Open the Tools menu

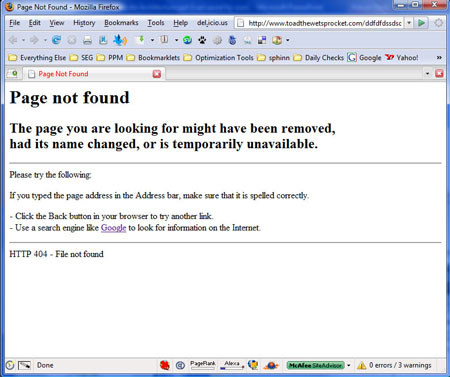coord(156,23)
